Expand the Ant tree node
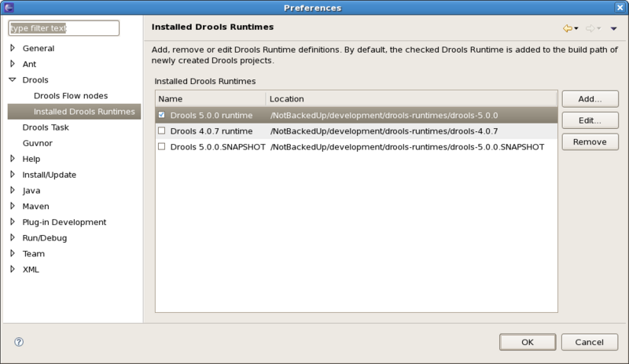 click(13, 64)
